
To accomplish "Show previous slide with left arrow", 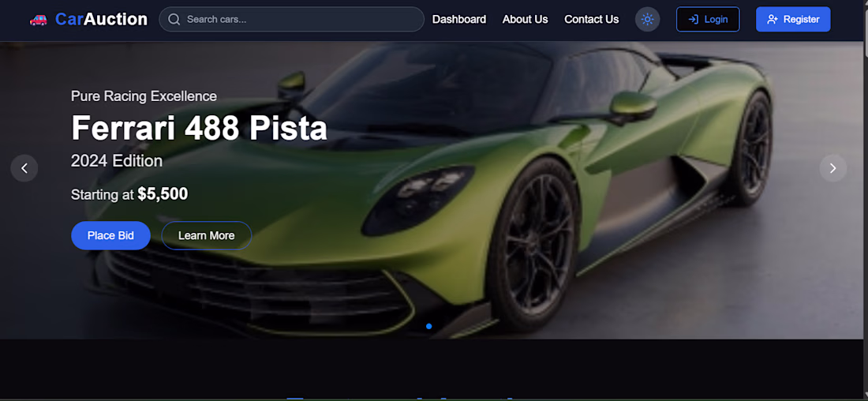I will [24, 168].
